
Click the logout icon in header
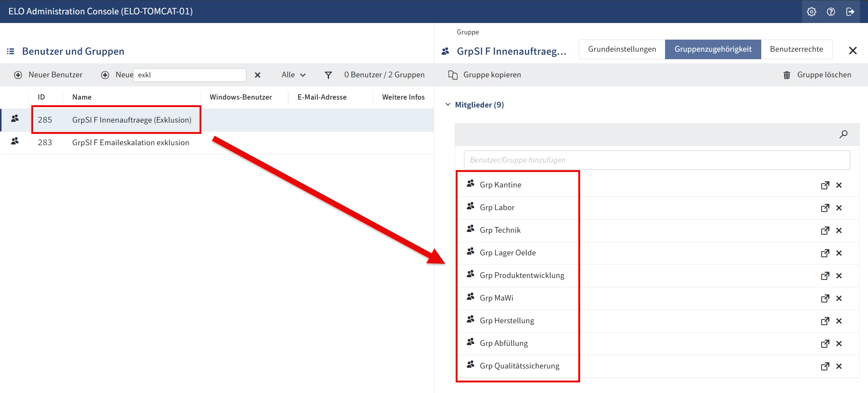click(850, 12)
